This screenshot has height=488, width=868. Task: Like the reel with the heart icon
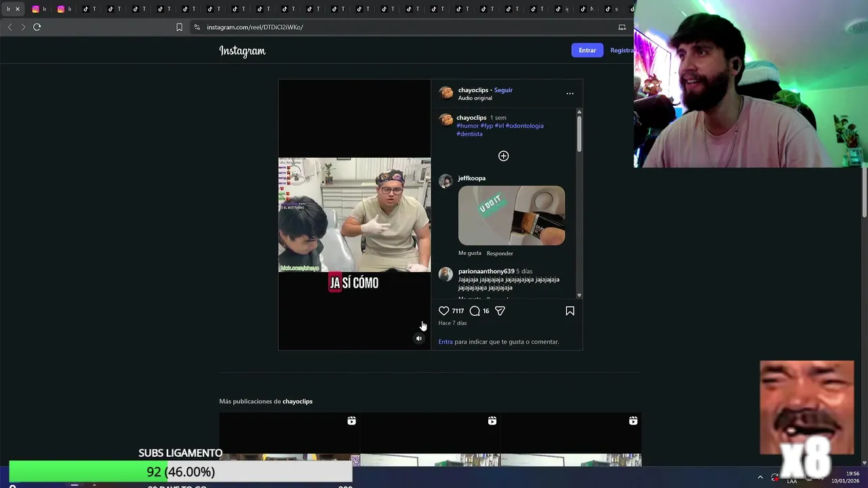[x=444, y=311]
